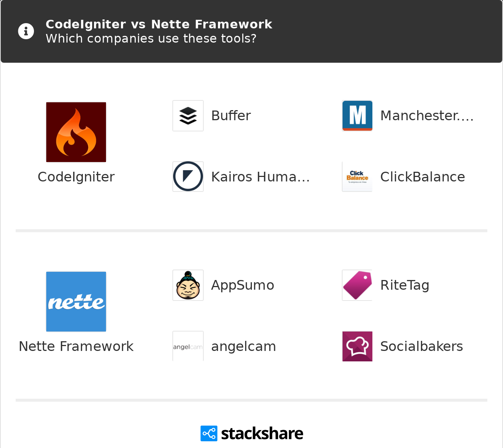Select the AppSumo sumo wrestler icon
The width and height of the screenshot is (503, 448).
tap(188, 285)
